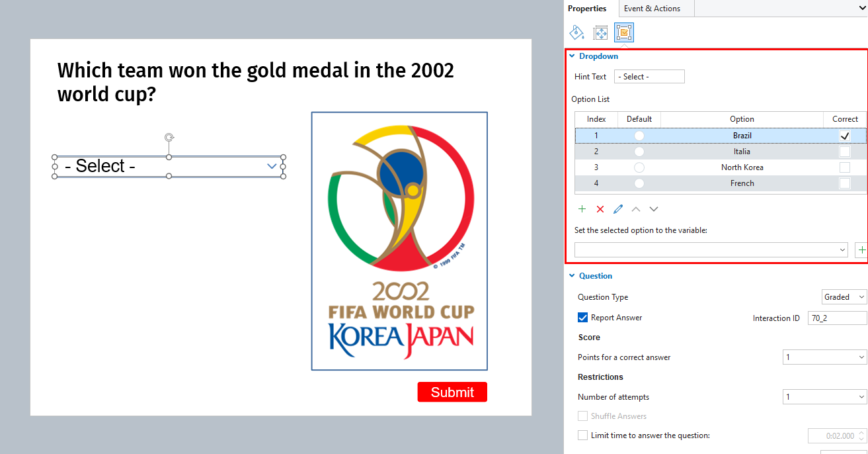Screen dimensions: 868x454
Task: Add new variable with green plus
Action: [x=861, y=250]
